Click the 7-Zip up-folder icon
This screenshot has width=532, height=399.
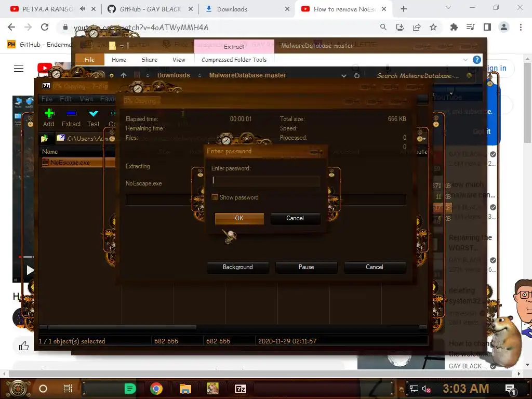click(45, 138)
